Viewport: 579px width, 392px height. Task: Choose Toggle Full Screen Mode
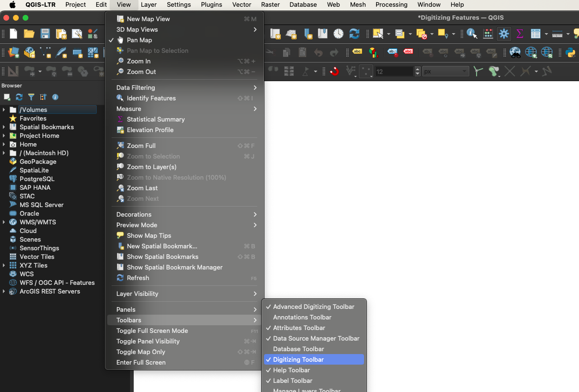point(184,331)
